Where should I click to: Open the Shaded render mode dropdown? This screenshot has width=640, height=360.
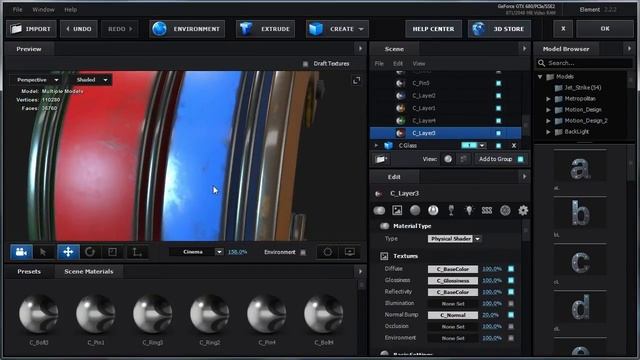point(92,80)
